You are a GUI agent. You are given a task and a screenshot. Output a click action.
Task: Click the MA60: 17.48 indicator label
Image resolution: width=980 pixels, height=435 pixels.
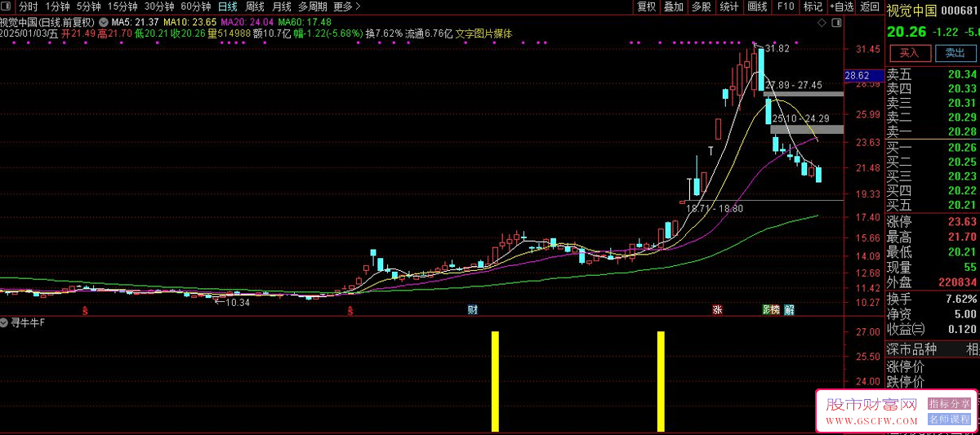pyautogui.click(x=305, y=21)
